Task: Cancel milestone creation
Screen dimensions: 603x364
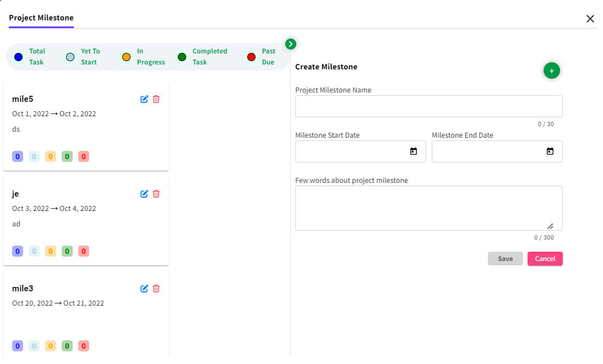Action: click(x=545, y=258)
